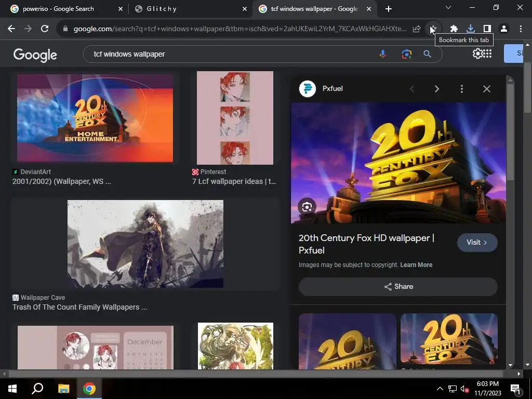This screenshot has width=532, height=399.
Task: Open the December calendar wallpaper thumbnail
Action: pos(96,348)
